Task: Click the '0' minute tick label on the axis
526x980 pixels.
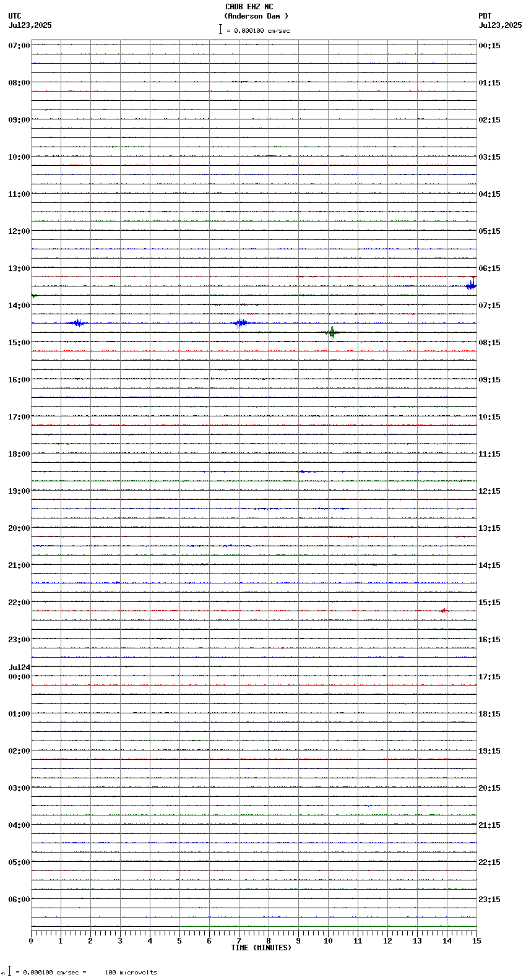Action: click(x=31, y=941)
